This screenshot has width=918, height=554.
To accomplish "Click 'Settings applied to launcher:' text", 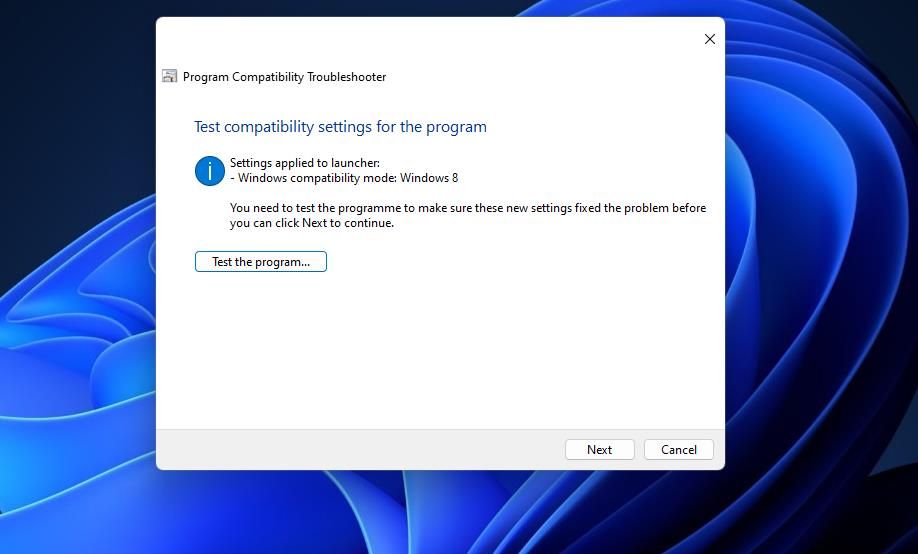I will 304,163.
